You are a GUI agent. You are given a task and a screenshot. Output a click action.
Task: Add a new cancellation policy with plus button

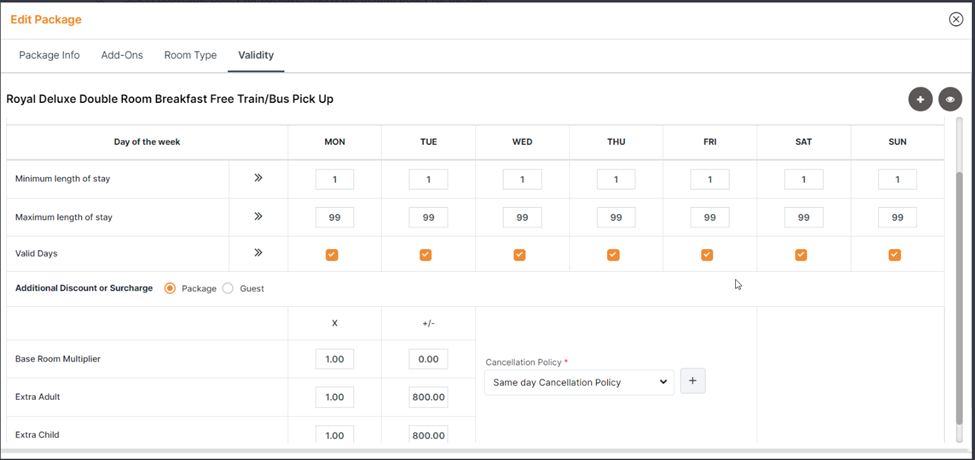coord(692,381)
